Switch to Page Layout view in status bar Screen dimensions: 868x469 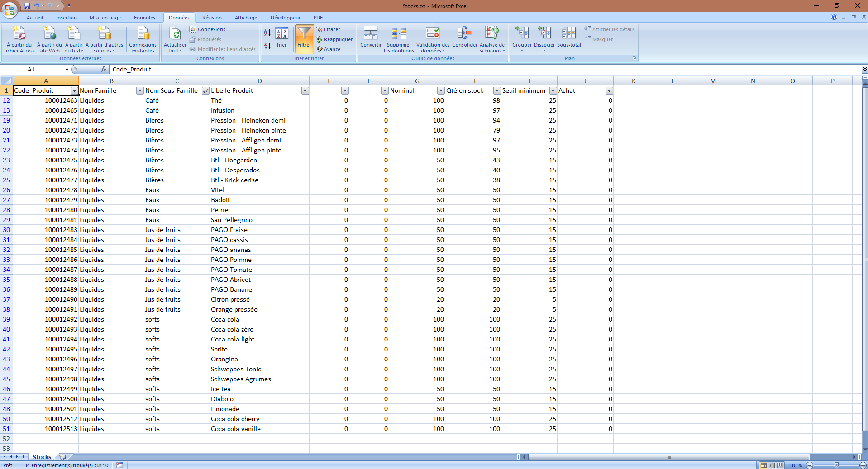click(772, 465)
